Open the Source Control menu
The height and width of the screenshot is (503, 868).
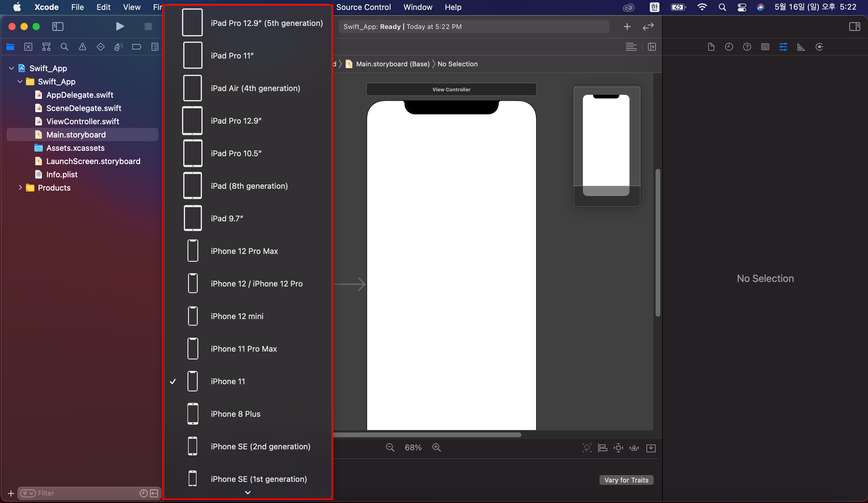point(363,7)
